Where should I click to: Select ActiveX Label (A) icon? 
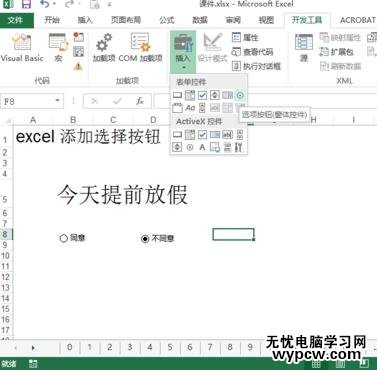click(202, 147)
